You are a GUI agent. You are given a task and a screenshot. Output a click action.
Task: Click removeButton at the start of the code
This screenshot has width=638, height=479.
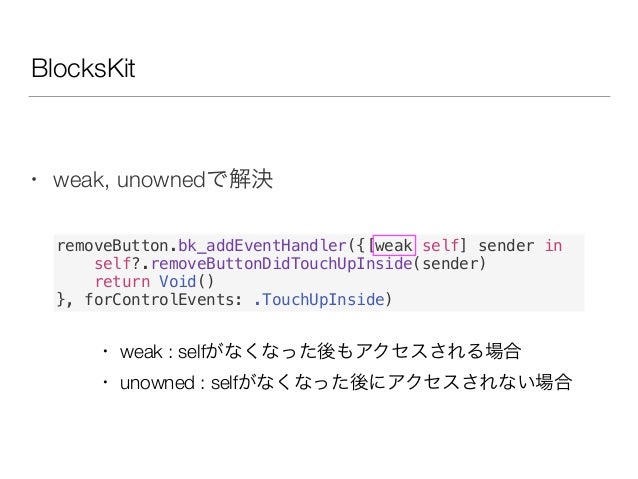113,246
